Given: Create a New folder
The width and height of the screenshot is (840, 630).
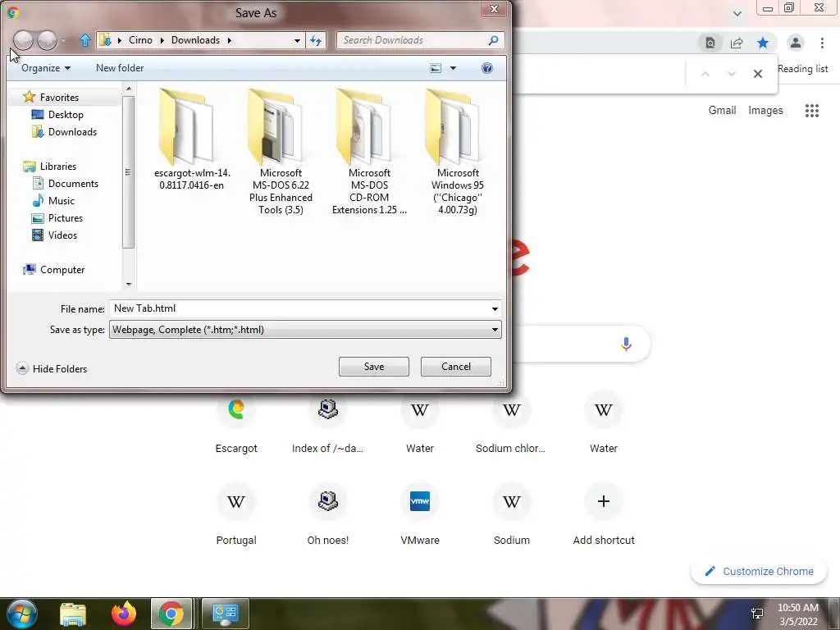Looking at the screenshot, I should (x=120, y=68).
